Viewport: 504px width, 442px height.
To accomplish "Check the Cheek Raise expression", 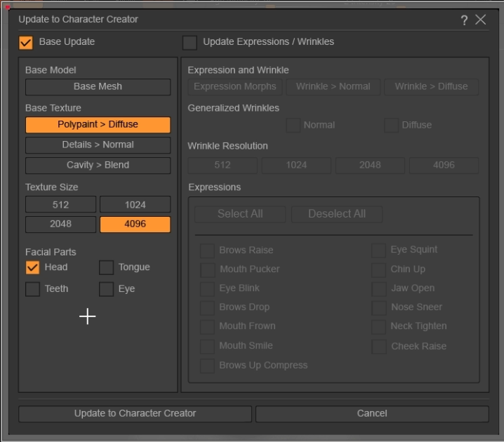I will 378,347.
